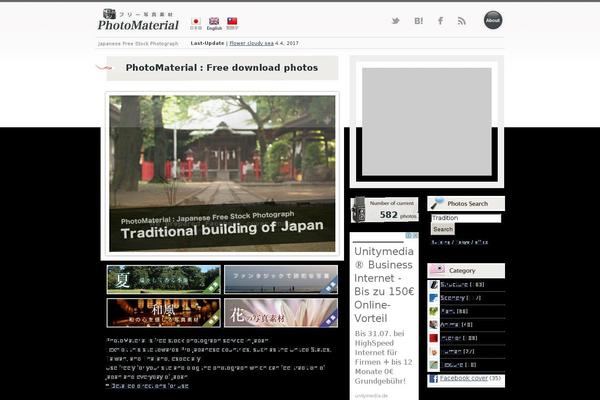The image size is (600, 400).
Task: Open the summer (夏) feature banner
Action: [164, 280]
